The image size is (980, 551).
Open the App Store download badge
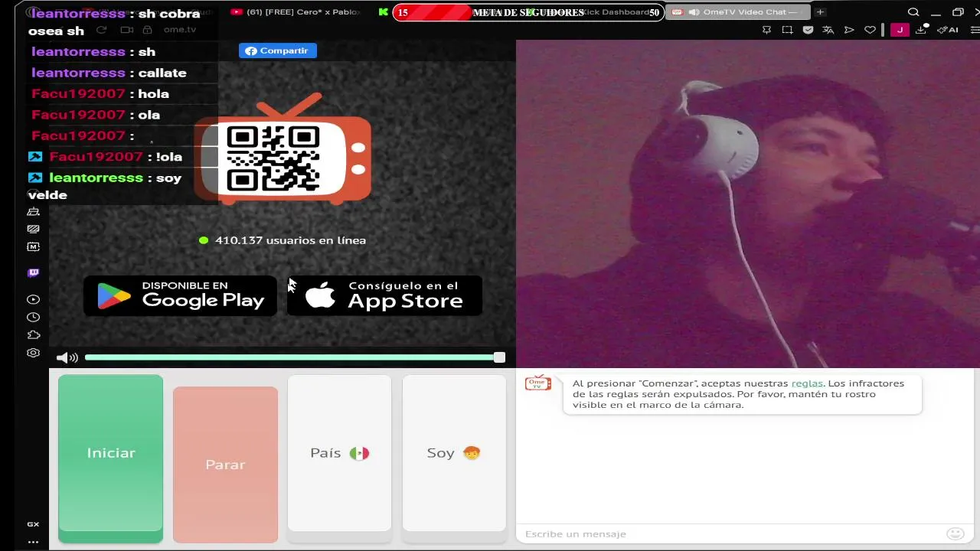[x=384, y=295]
